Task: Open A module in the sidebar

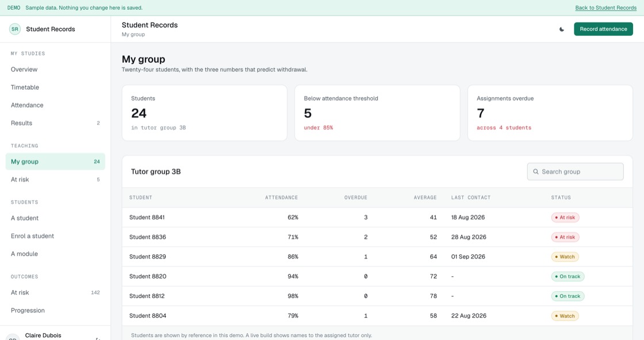Action: (x=55, y=254)
